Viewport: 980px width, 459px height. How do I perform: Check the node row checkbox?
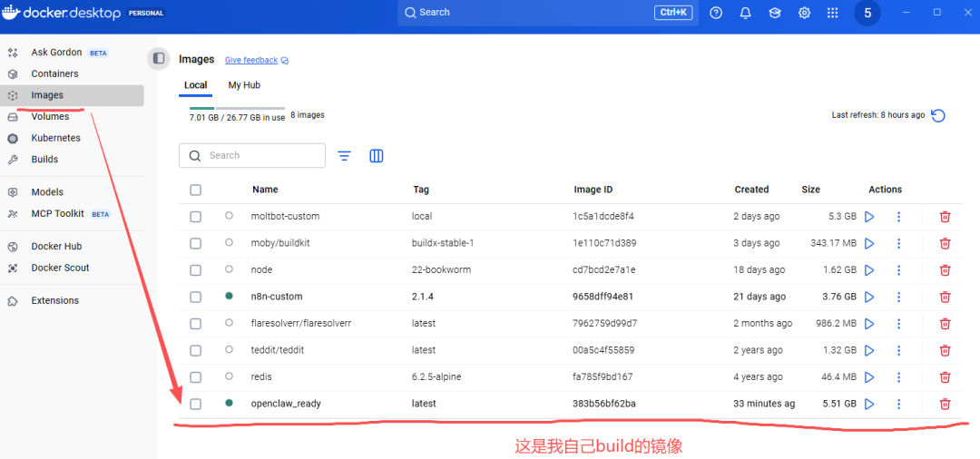click(x=196, y=270)
